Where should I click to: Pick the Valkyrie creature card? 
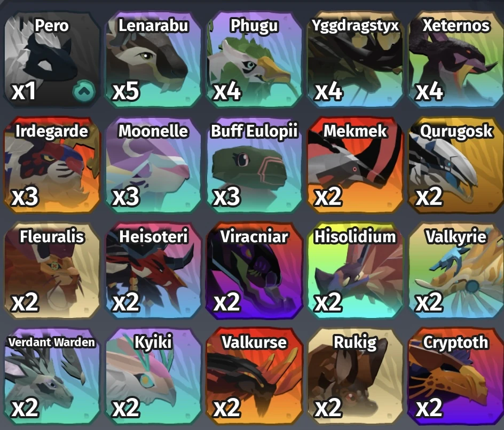tap(456, 270)
